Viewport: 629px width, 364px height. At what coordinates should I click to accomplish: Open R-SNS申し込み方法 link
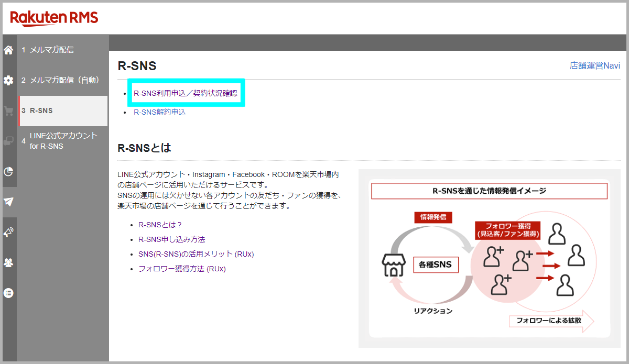coord(172,239)
